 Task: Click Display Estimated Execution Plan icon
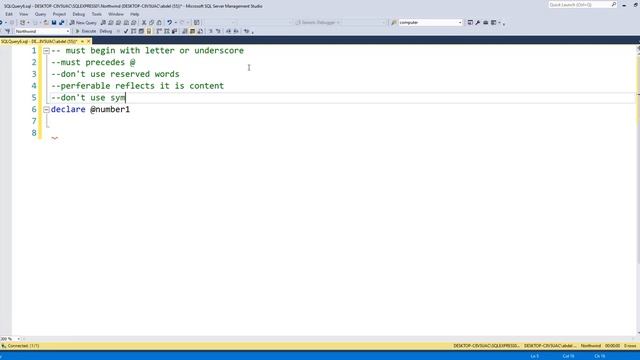click(133, 31)
